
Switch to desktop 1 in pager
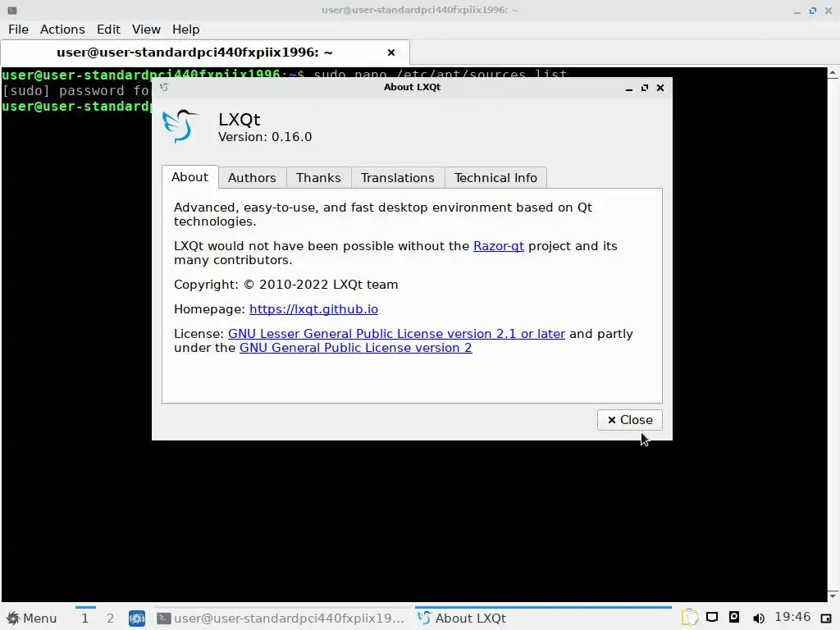click(85, 619)
